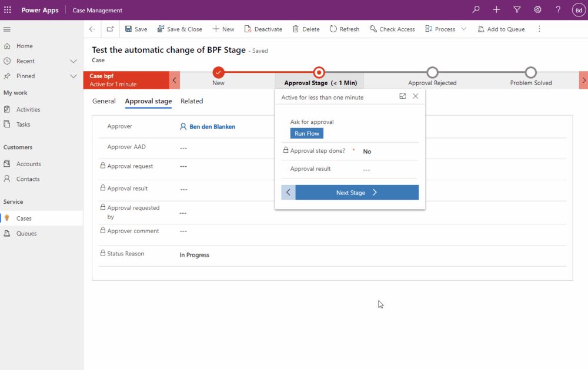Image resolution: width=588 pixels, height=370 pixels.
Task: Select the Problem Solved stage circle
Action: [x=530, y=72]
